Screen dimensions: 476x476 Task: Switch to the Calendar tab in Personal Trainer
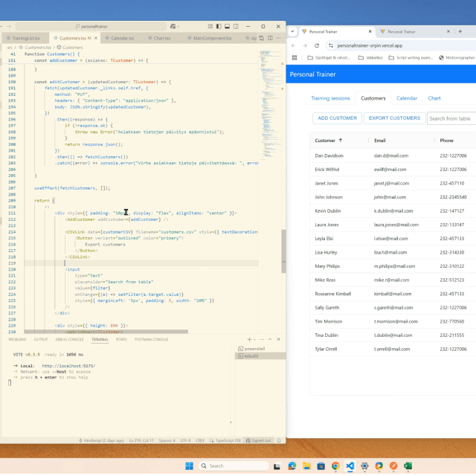(406, 98)
